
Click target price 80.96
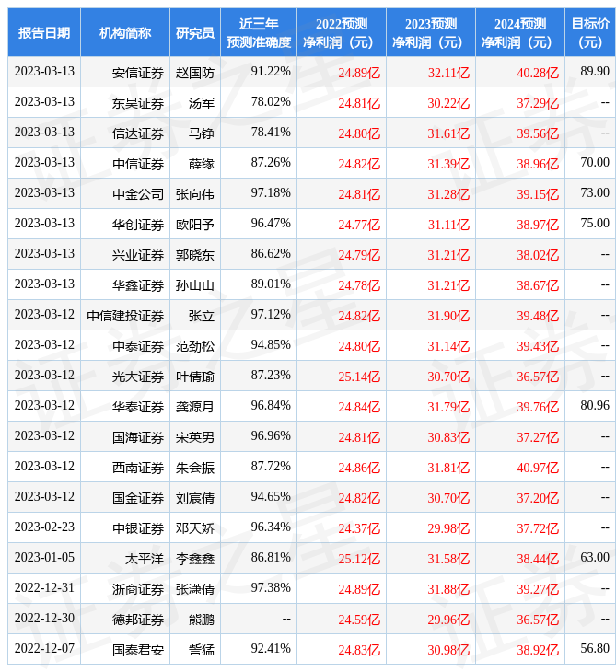tap(595, 405)
